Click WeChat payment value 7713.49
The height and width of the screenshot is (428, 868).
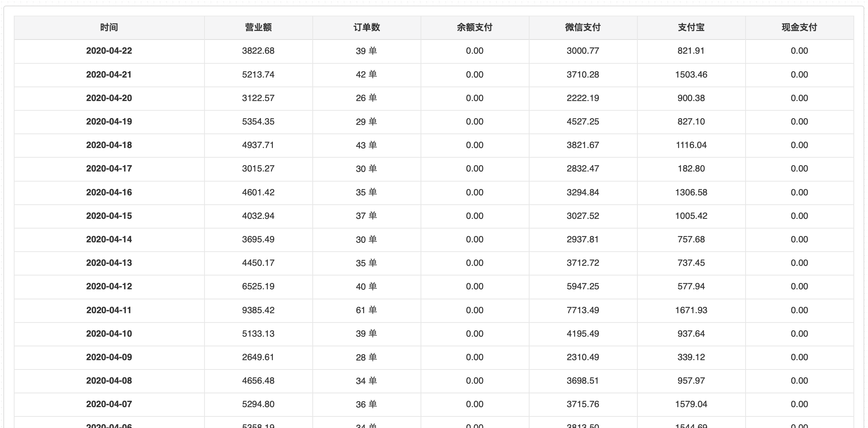(583, 310)
